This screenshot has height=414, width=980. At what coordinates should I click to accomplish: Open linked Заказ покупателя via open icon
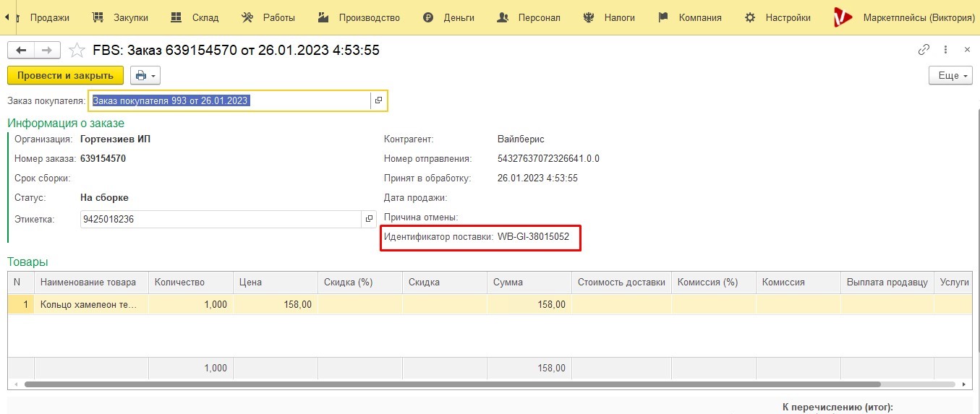(x=379, y=100)
